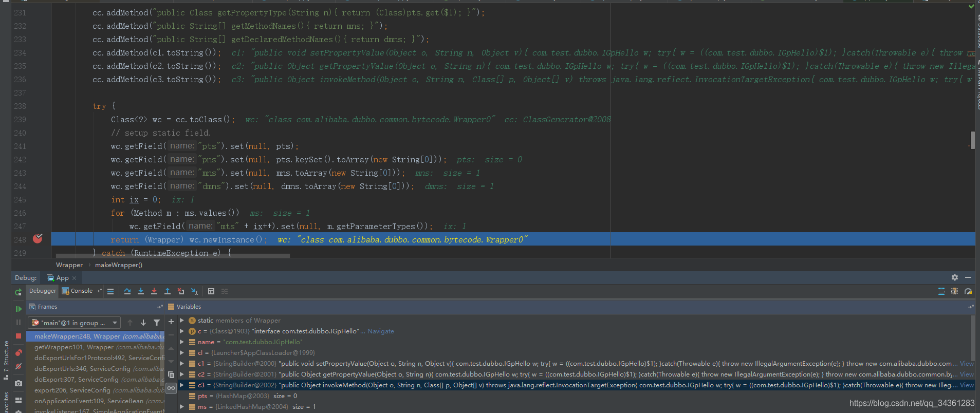Image resolution: width=980 pixels, height=413 pixels.
Task: Expand c3 StringBuilder@2002 variable
Action: pyautogui.click(x=181, y=385)
